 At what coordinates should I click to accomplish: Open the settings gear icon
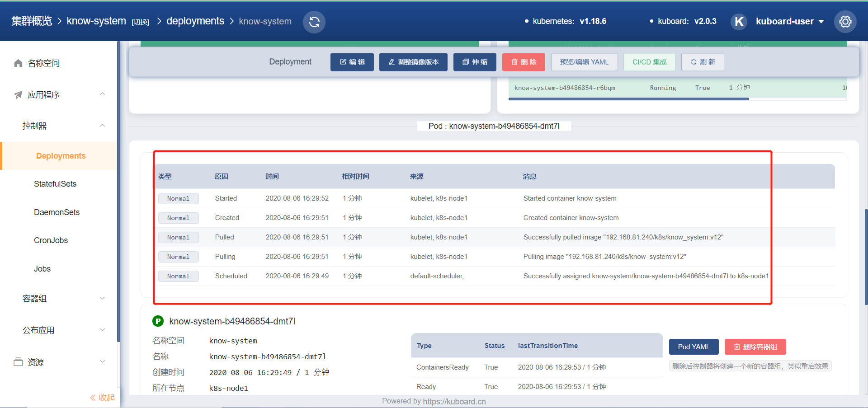845,22
